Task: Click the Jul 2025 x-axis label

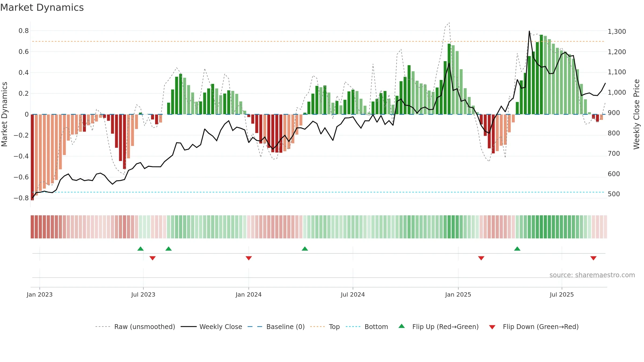Action: click(562, 294)
